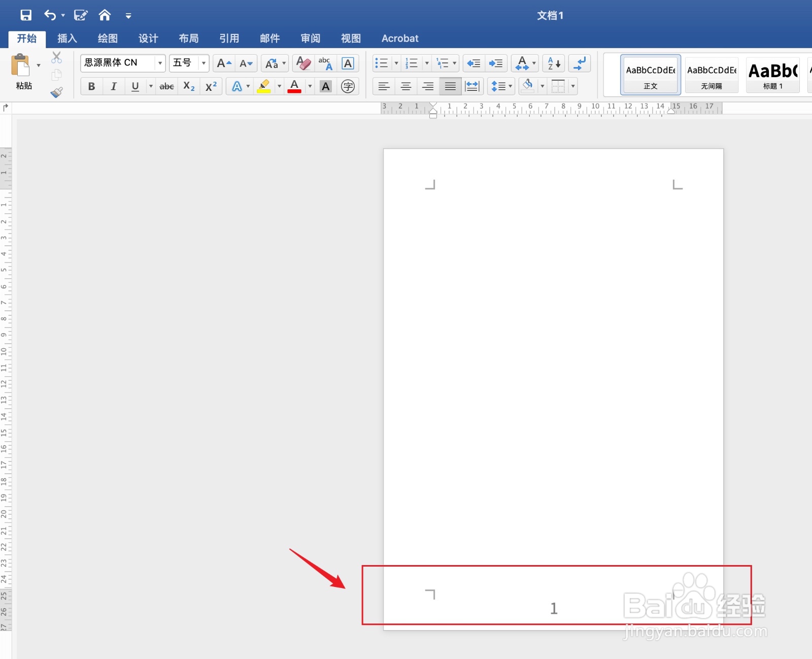Click the tab selector at ruler corner
Image resolution: width=812 pixels, height=659 pixels.
tap(6, 108)
